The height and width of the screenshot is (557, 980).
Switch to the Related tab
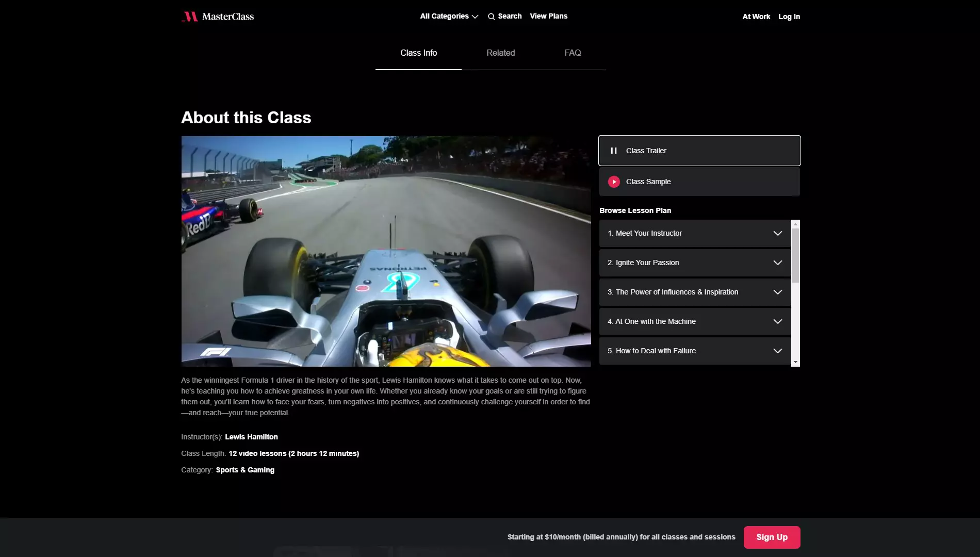pos(500,53)
